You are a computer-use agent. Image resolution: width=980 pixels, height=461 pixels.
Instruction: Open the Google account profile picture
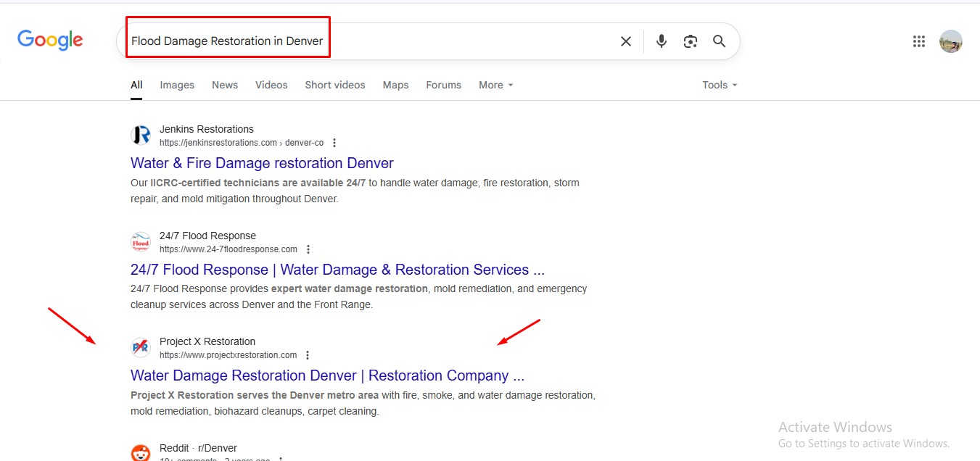click(950, 41)
